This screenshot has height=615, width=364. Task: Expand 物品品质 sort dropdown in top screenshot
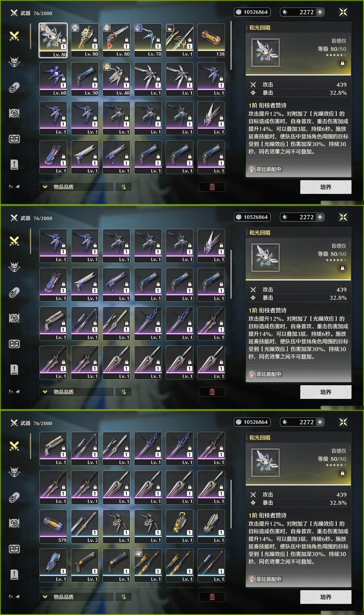click(77, 187)
